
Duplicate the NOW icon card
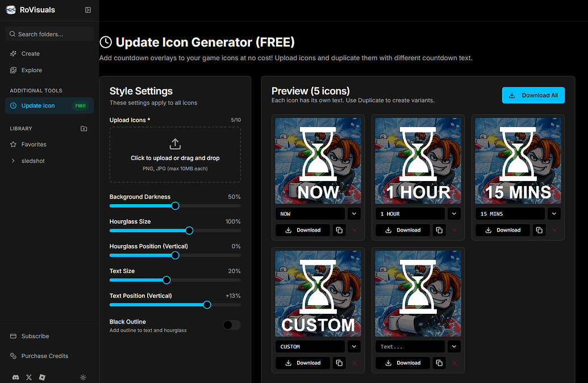pyautogui.click(x=339, y=230)
